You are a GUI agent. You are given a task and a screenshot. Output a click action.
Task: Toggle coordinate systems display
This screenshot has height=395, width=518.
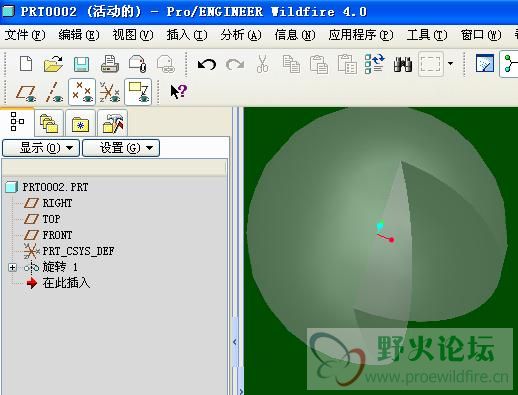point(110,92)
